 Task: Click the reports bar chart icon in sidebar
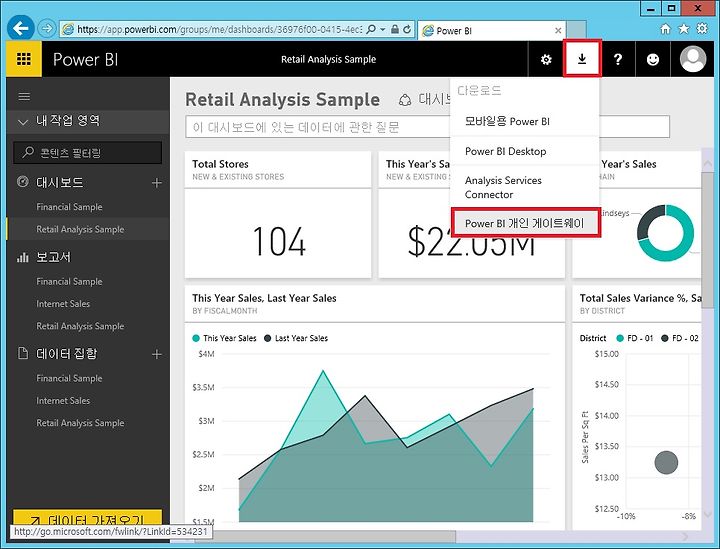[x=22, y=257]
